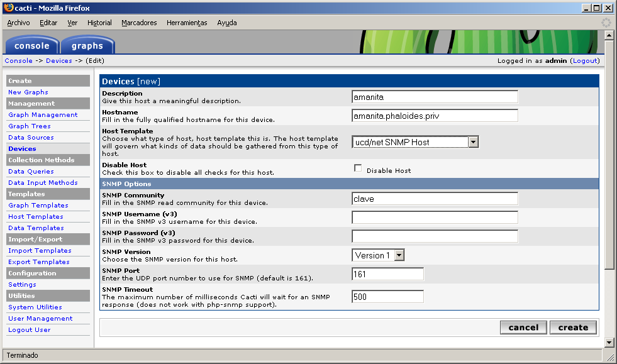Click the cancel button
Image resolution: width=617 pixels, height=364 pixels.
[523, 328]
